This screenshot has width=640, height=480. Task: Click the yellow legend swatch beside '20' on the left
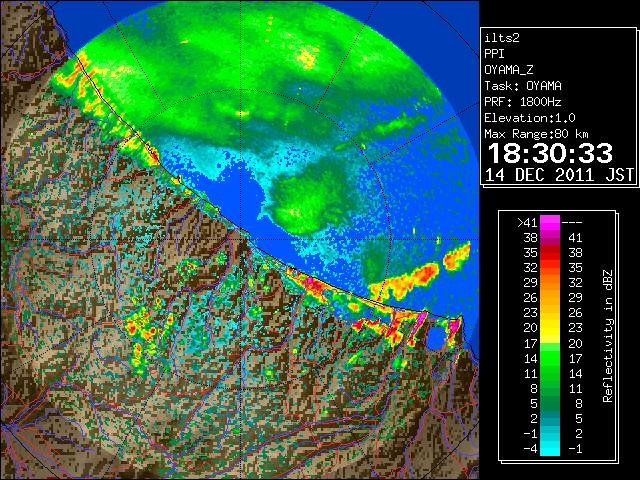click(x=550, y=328)
